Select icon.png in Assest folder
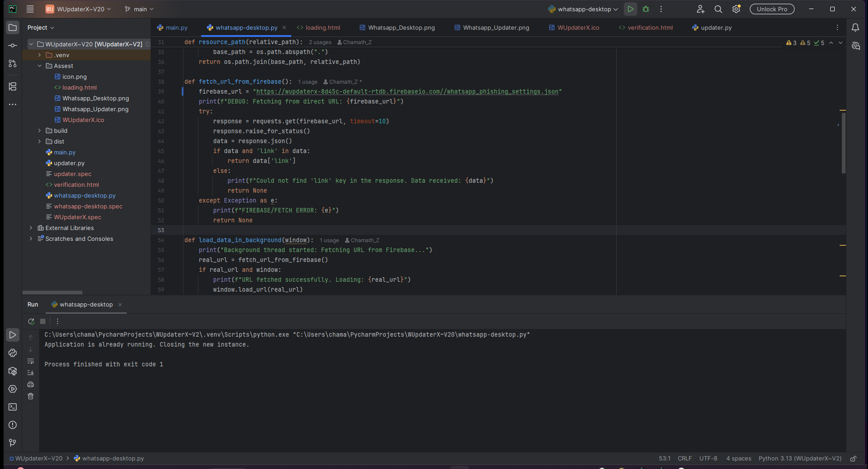The image size is (868, 469). pos(74,77)
